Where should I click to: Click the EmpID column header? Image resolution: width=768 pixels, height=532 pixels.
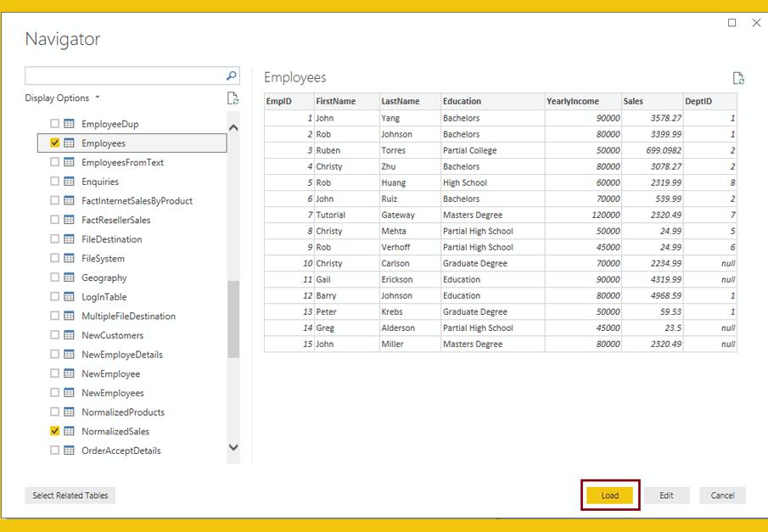289,102
